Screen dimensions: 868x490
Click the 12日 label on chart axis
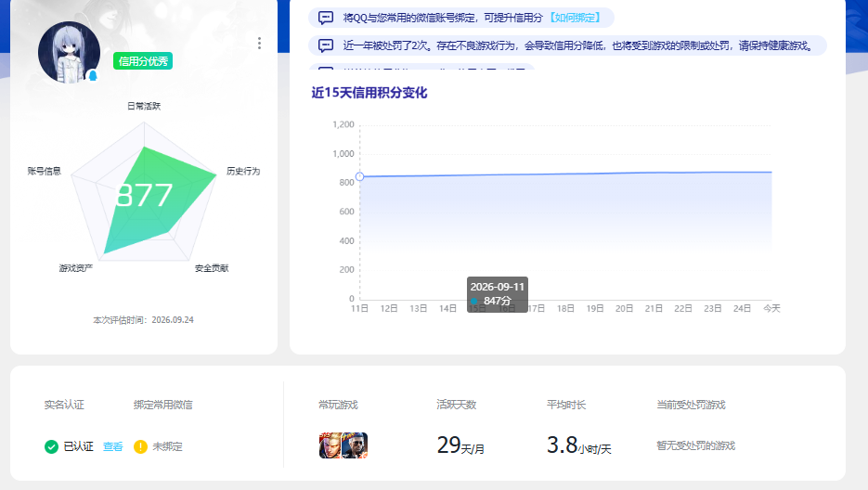(x=389, y=308)
